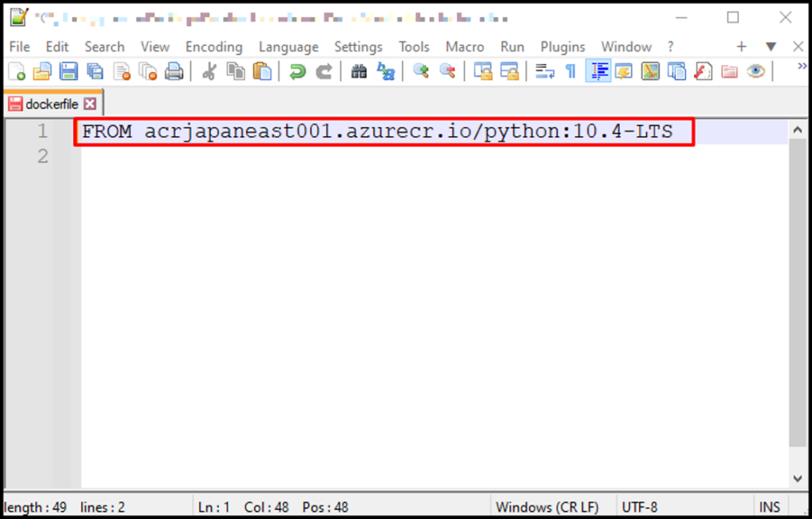Click the New file toolbar icon
Screen dimensions: 812x519
[17, 71]
